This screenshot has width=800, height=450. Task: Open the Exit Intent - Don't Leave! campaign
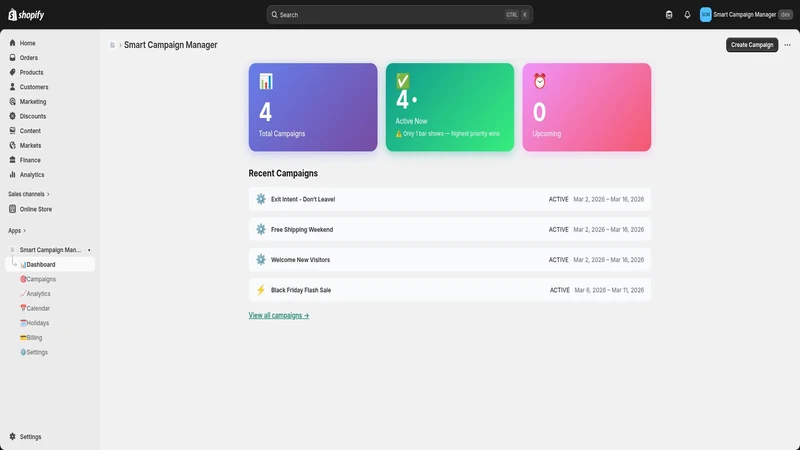pyautogui.click(x=449, y=199)
